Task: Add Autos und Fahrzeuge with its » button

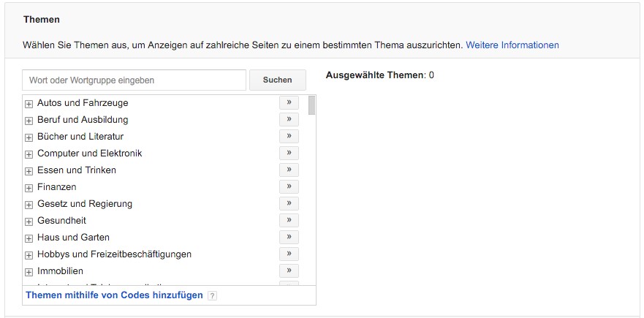Action: (x=289, y=103)
